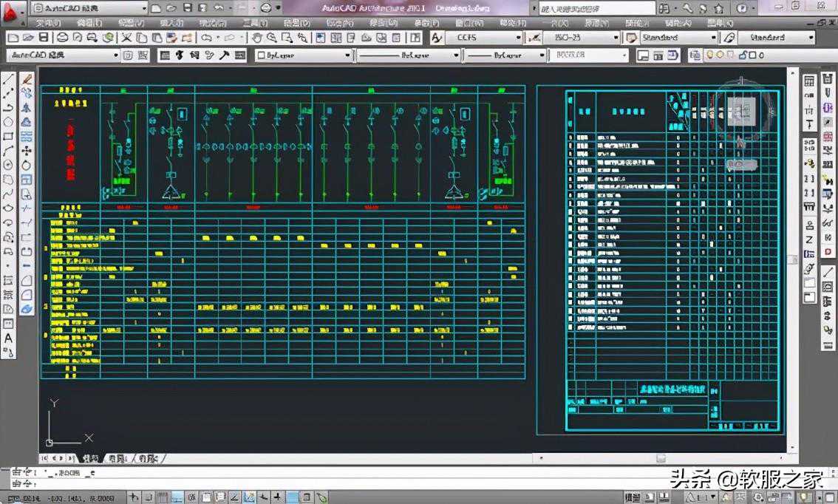838x504 pixels.
Task: Click the Save icon in standard toolbar
Action: (44, 38)
